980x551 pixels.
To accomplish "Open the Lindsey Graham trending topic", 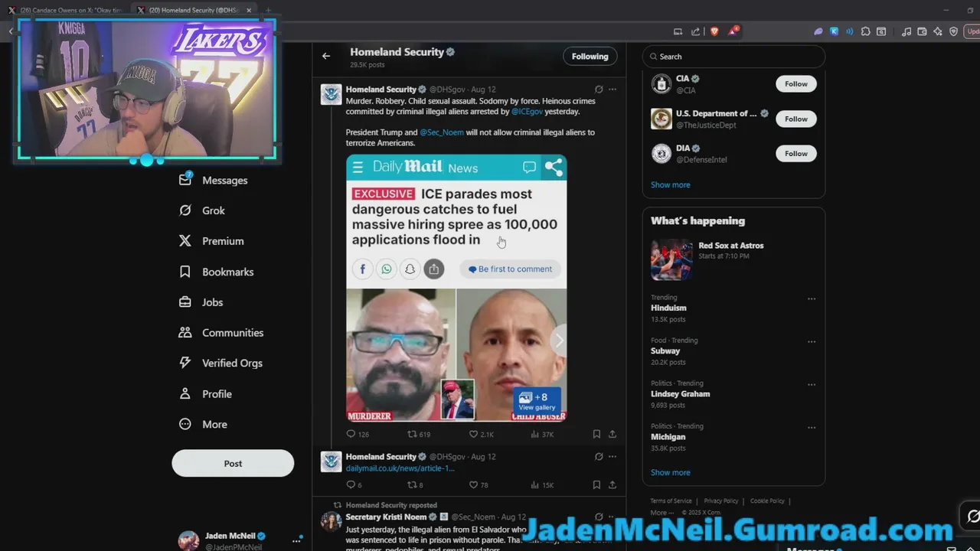I will [x=680, y=393].
